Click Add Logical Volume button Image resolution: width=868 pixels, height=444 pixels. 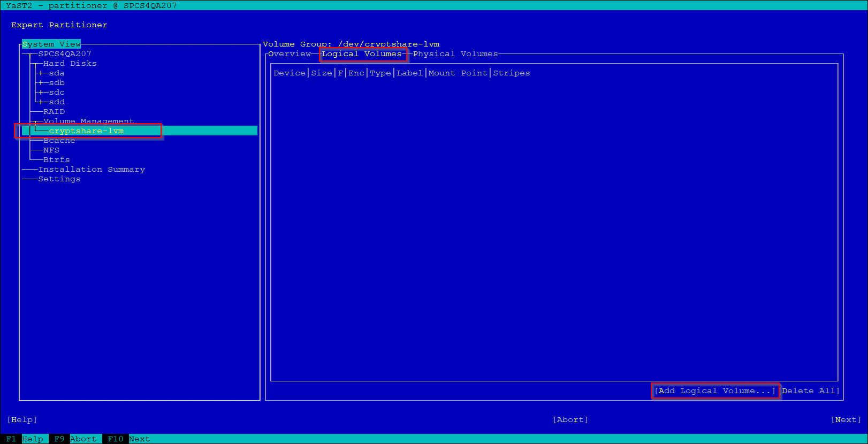715,391
